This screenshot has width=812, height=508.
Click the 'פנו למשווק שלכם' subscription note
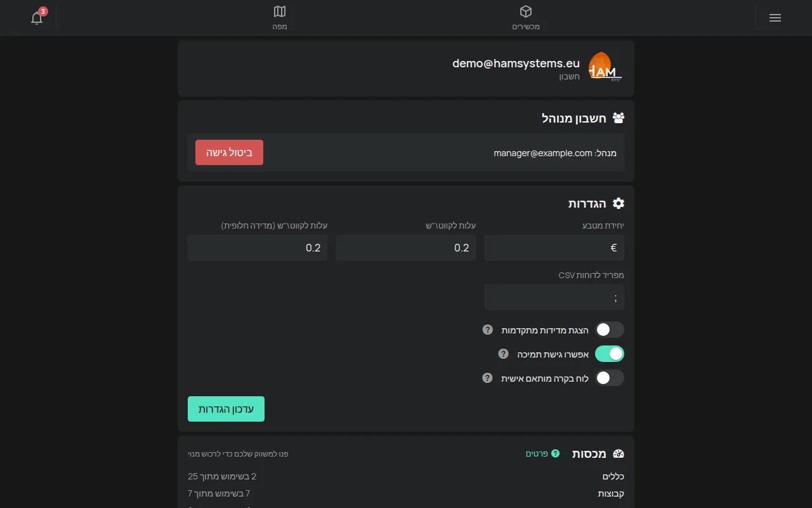(238, 454)
